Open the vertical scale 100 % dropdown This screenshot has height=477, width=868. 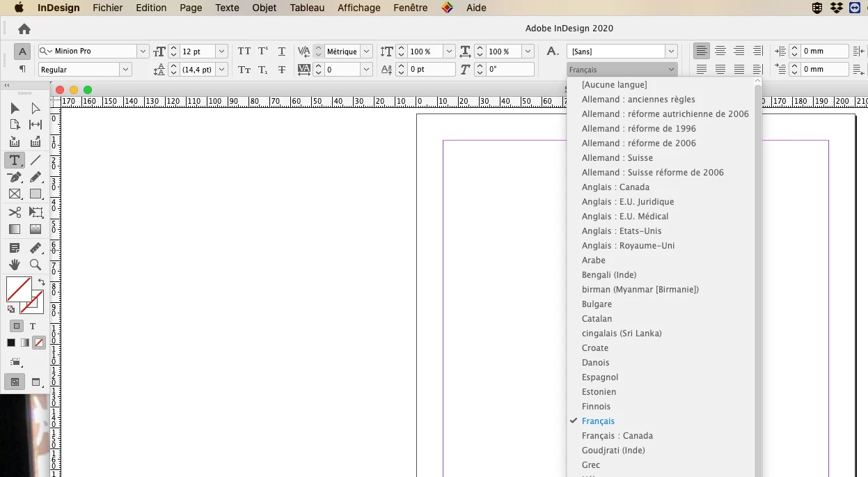click(449, 52)
